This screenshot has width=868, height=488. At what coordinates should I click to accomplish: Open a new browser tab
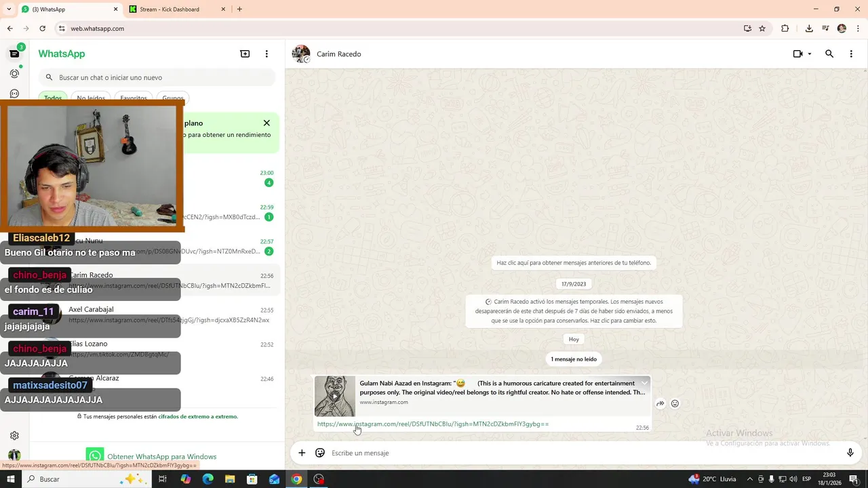coord(239,9)
